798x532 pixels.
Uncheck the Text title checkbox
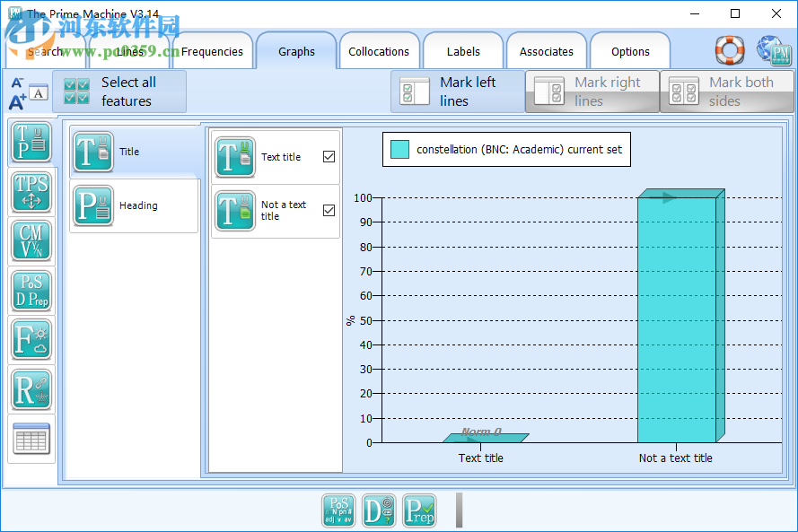329,157
